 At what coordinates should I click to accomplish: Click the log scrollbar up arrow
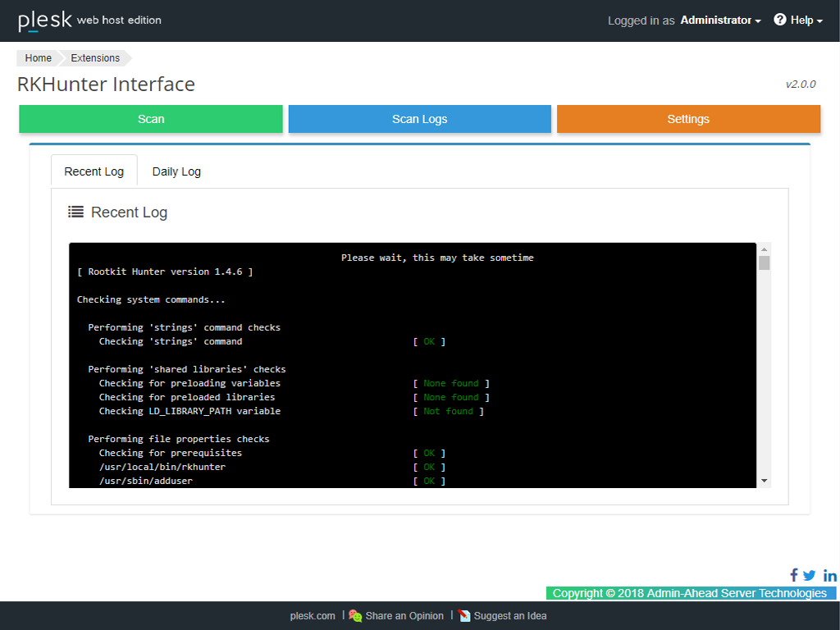click(x=765, y=249)
